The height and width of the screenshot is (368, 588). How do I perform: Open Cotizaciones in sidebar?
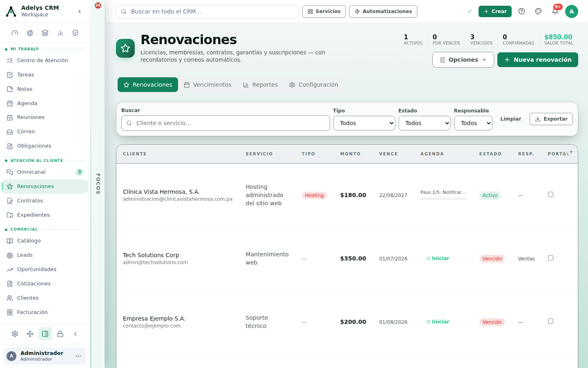[x=45, y=284]
